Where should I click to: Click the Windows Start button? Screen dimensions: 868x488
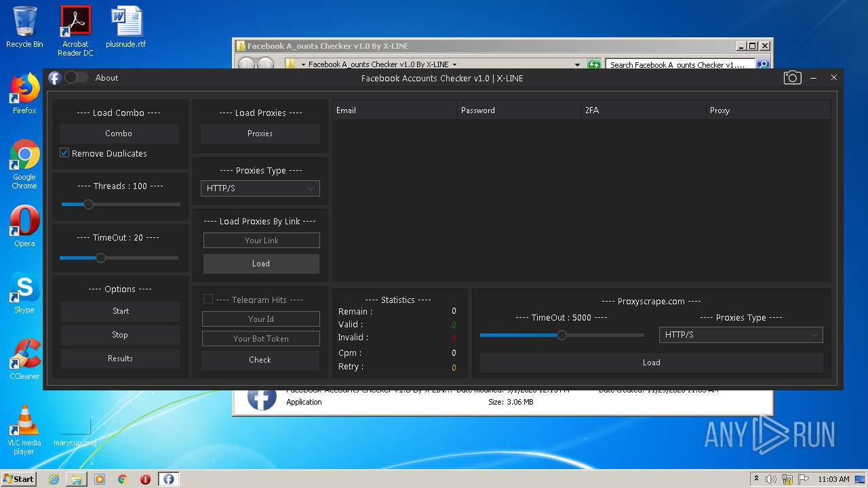[19, 479]
